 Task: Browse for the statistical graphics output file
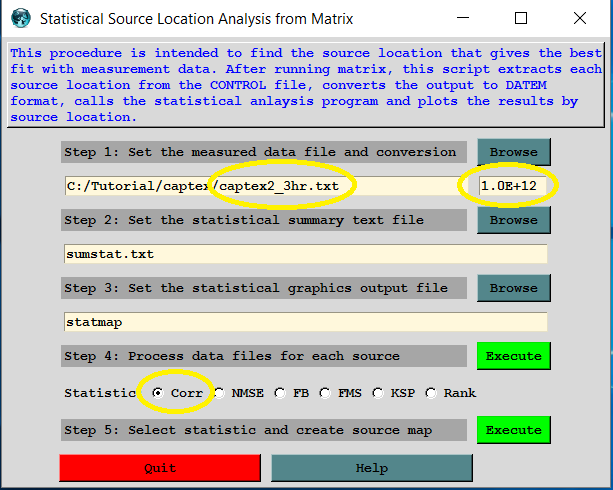[513, 288]
